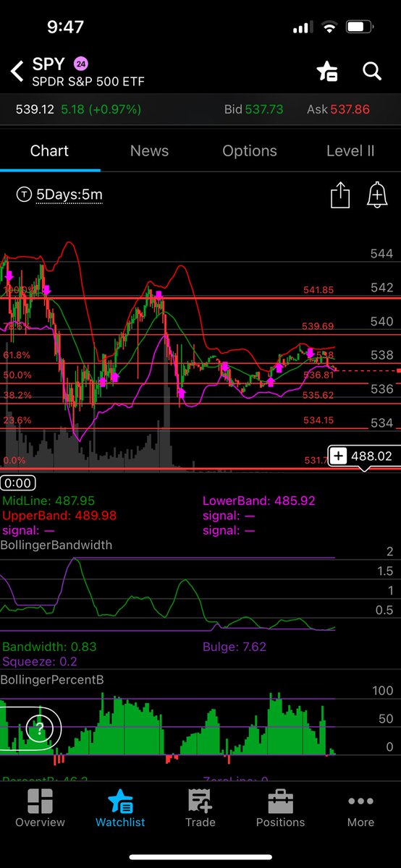This screenshot has width=401, height=868.
Task: Open the Positions briefcase tab
Action: point(280,808)
